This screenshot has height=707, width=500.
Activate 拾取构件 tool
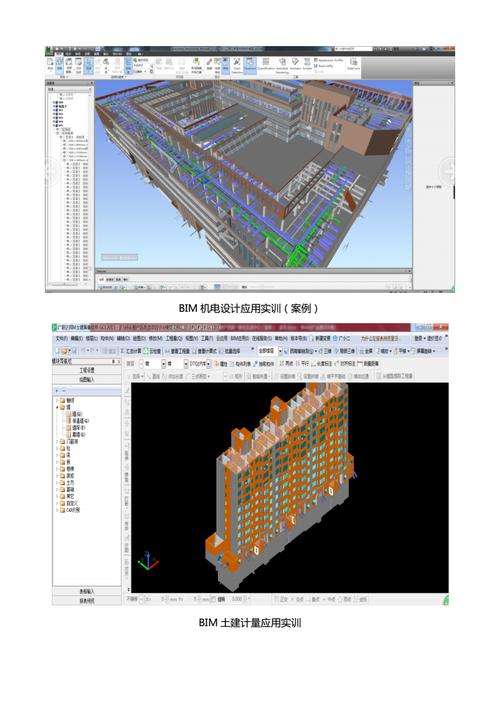tap(264, 364)
